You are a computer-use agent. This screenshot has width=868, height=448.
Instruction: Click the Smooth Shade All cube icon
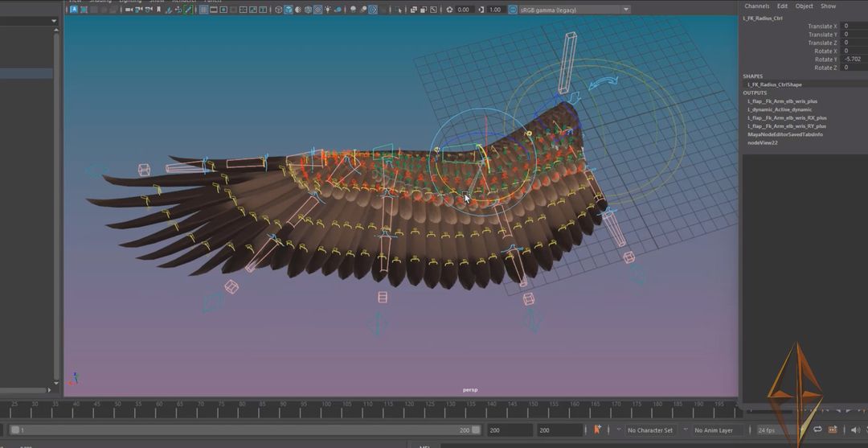click(x=289, y=10)
